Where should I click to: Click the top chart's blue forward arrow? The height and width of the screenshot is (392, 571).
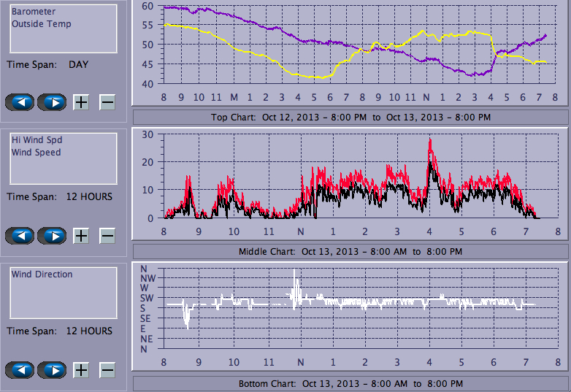tap(52, 102)
